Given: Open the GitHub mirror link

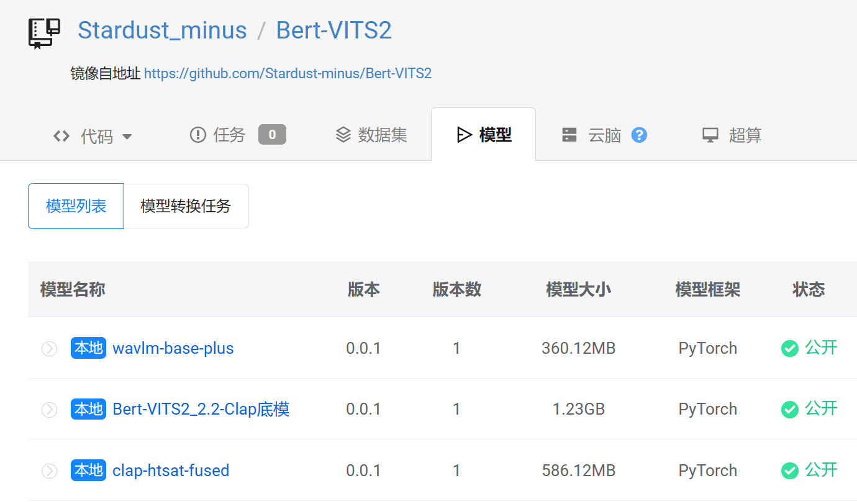Looking at the screenshot, I should point(288,73).
